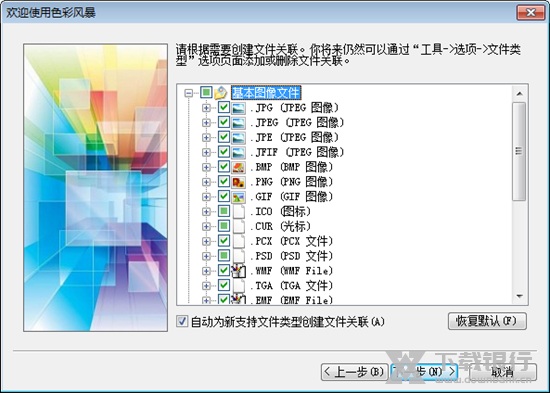The image size is (550, 393).
Task: Click the file list scroll up arrow
Action: [519, 93]
